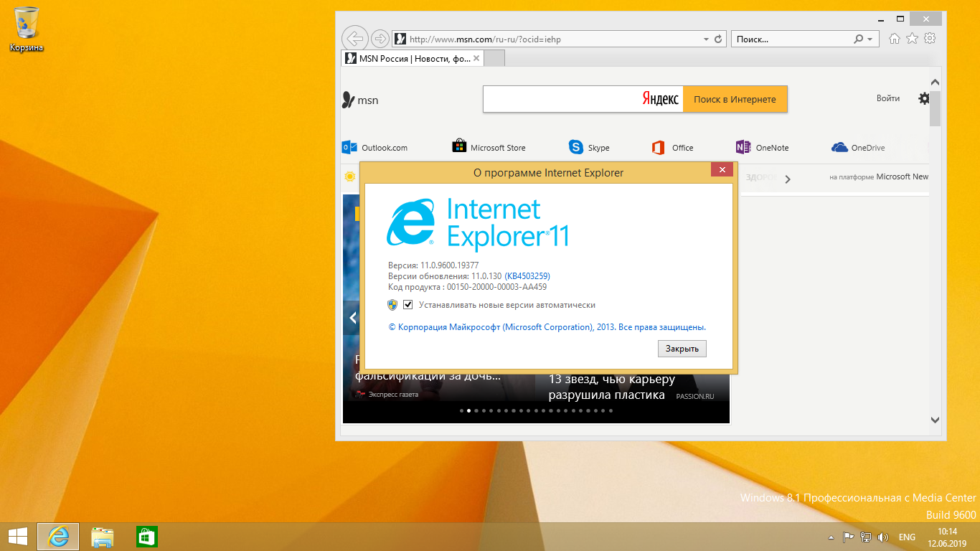Open the Microsoft Store shortcut on MSN

click(x=489, y=147)
